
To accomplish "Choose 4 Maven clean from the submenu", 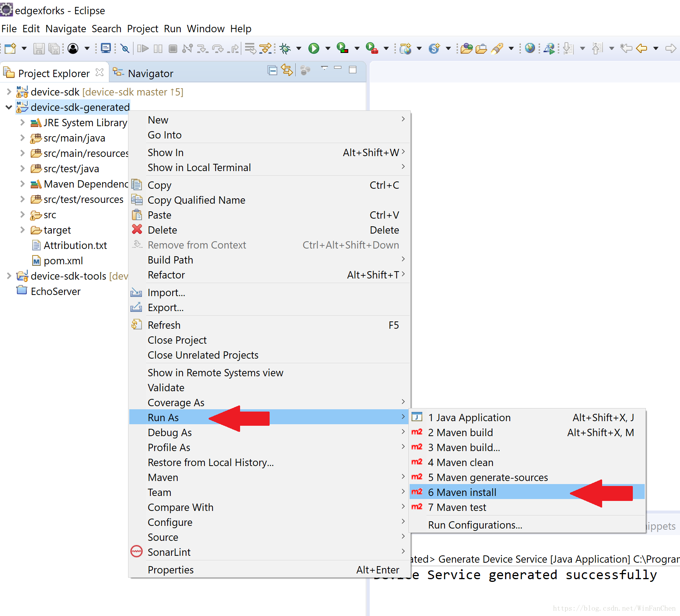I will [x=527, y=462].
